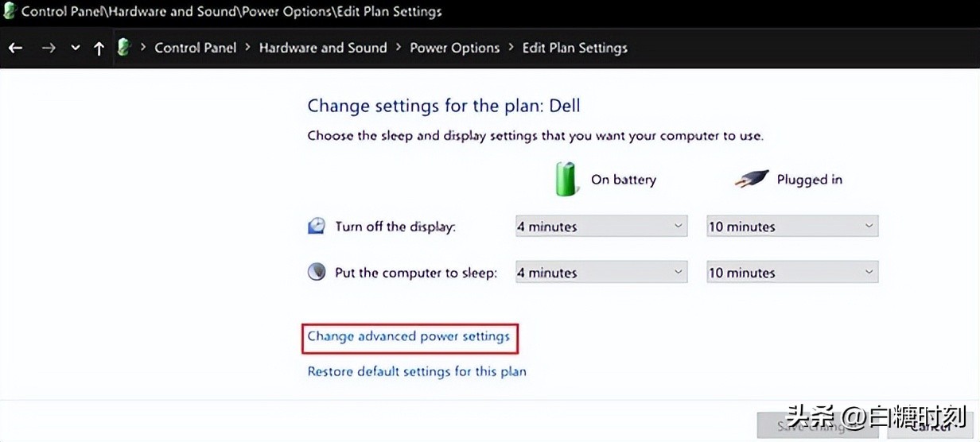
Task: Click the Back navigation arrow
Action: 15,48
